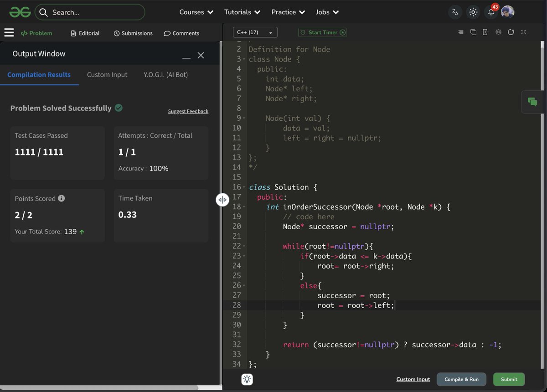Expand the Jobs menu
The height and width of the screenshot is (392, 547).
[327, 12]
